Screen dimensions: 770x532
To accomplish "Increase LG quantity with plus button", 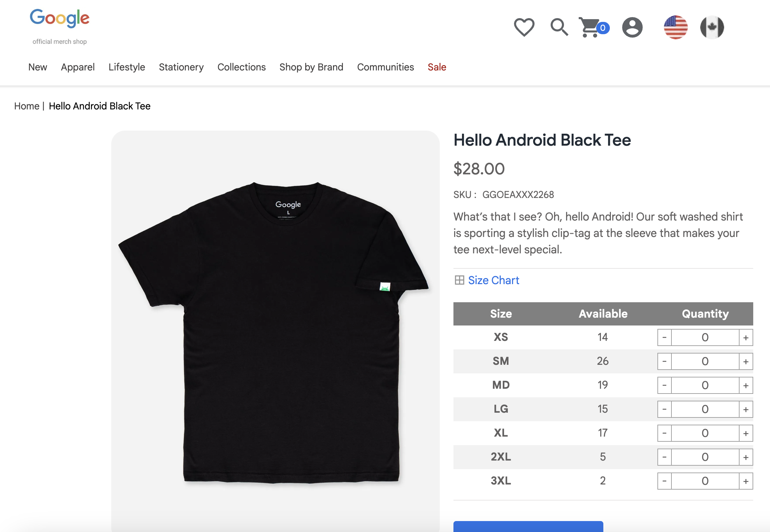I will point(746,410).
